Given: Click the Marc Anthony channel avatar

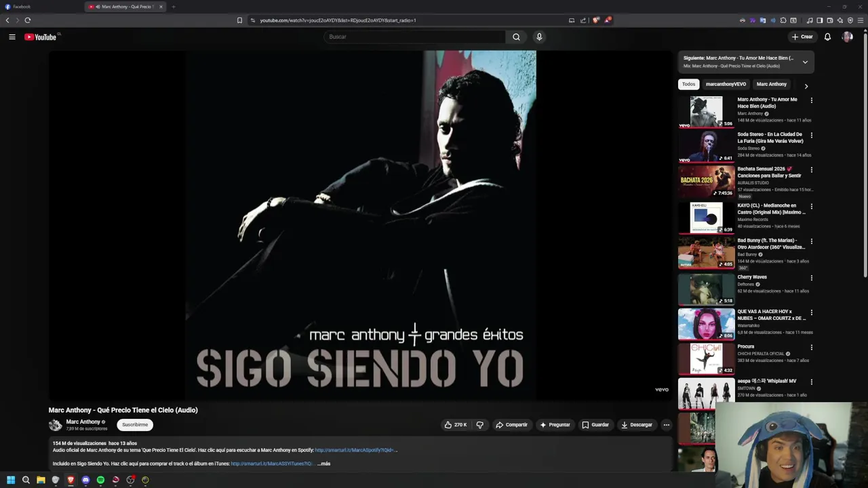Looking at the screenshot, I should tap(55, 425).
